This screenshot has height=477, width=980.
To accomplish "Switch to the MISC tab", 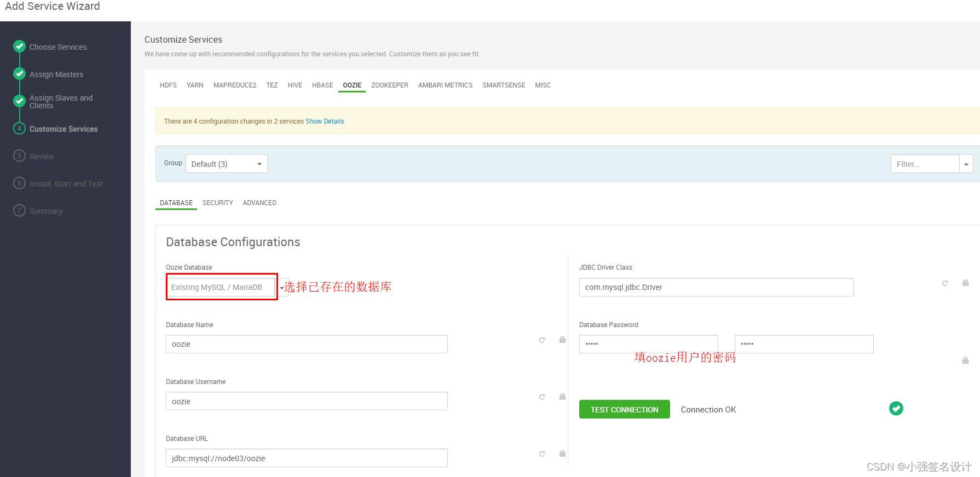I will coord(543,85).
